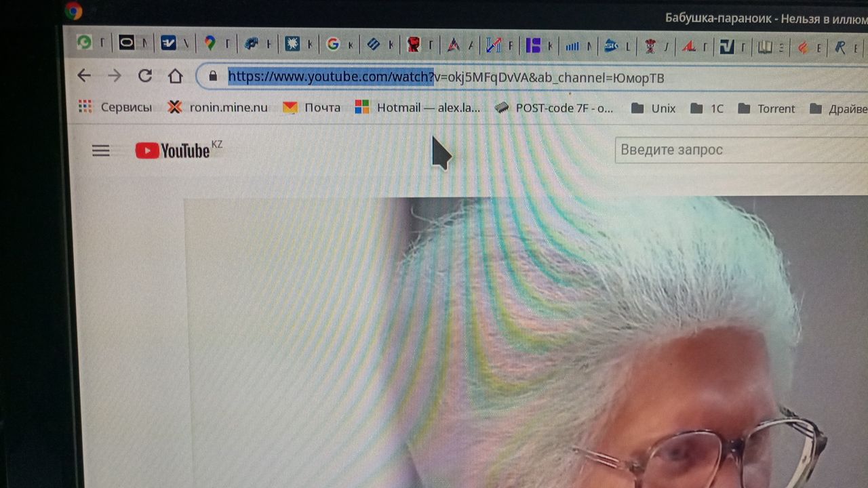Switch to the tab with red-blue arrow chart icon
Viewport: 868px width, 488px height.
pos(494,45)
